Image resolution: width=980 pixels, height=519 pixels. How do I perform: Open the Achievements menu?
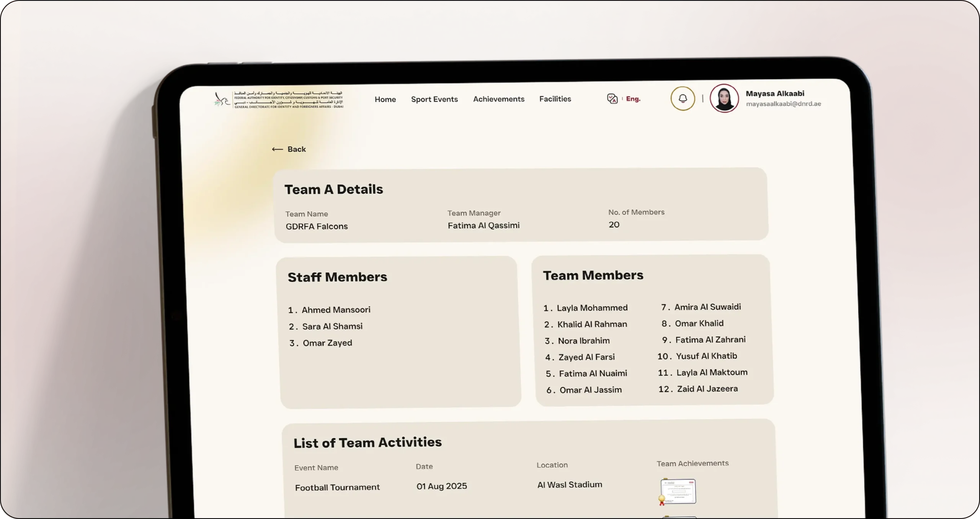[498, 99]
